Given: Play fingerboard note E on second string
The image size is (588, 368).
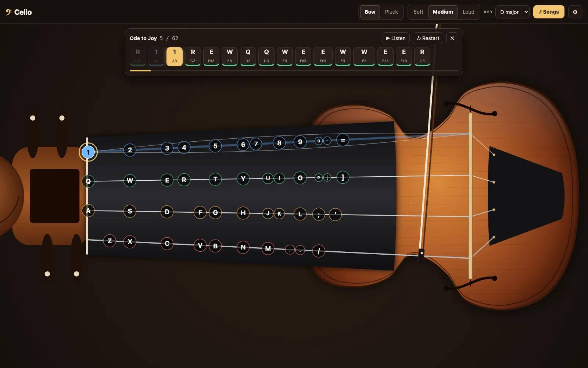Looking at the screenshot, I should tap(167, 180).
